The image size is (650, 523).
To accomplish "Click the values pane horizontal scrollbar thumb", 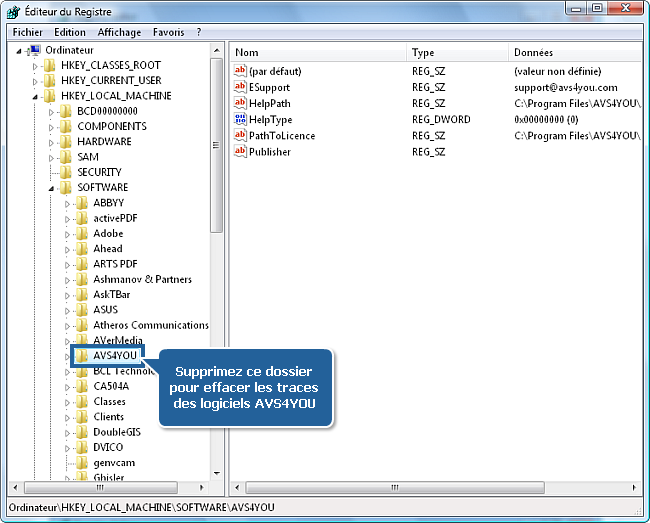I will pos(395,488).
